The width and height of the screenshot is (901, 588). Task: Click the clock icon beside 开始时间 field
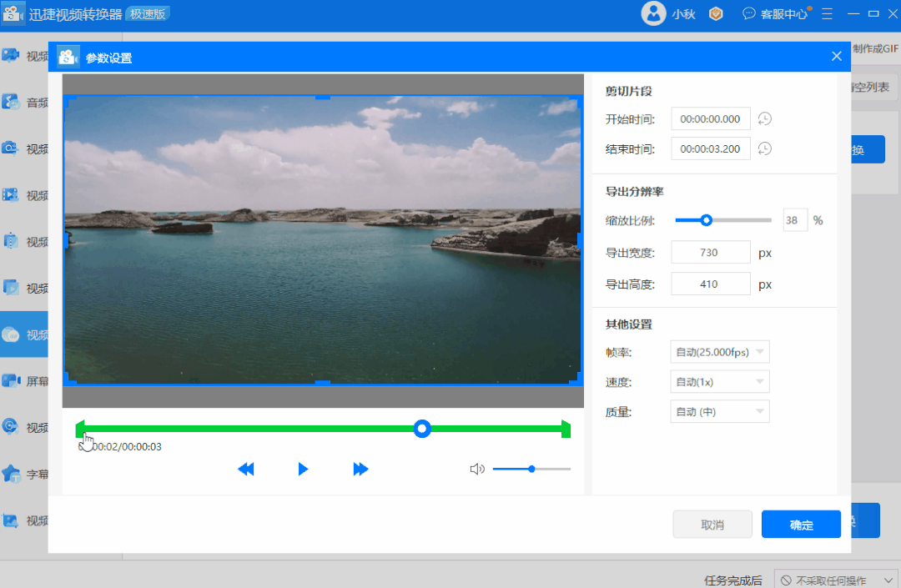tap(764, 118)
